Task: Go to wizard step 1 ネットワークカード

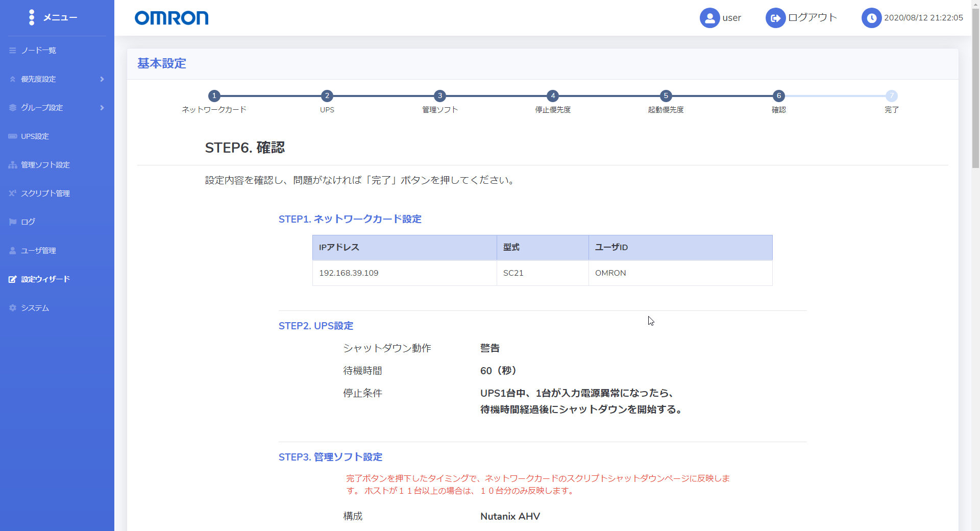Action: click(214, 96)
